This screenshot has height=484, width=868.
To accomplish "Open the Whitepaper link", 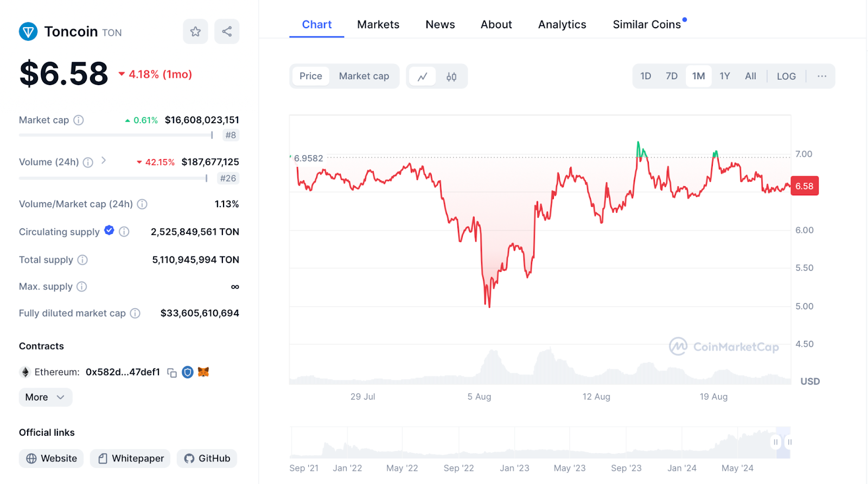I will (130, 458).
